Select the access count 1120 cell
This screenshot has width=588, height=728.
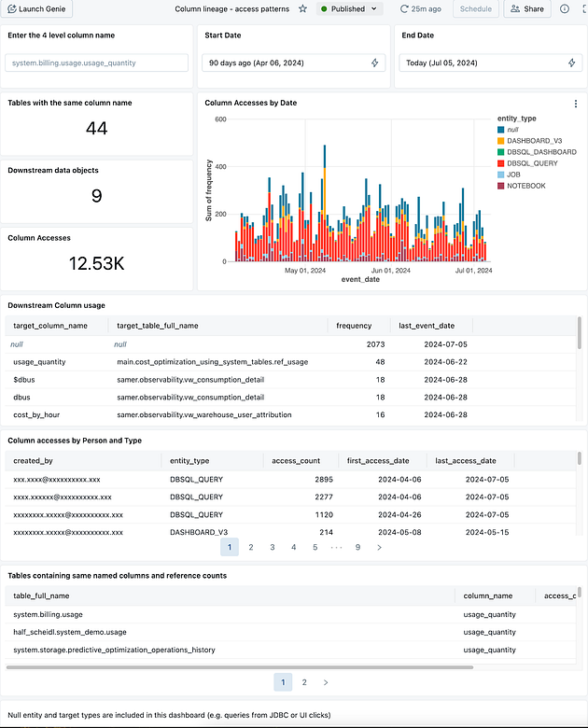pos(324,514)
